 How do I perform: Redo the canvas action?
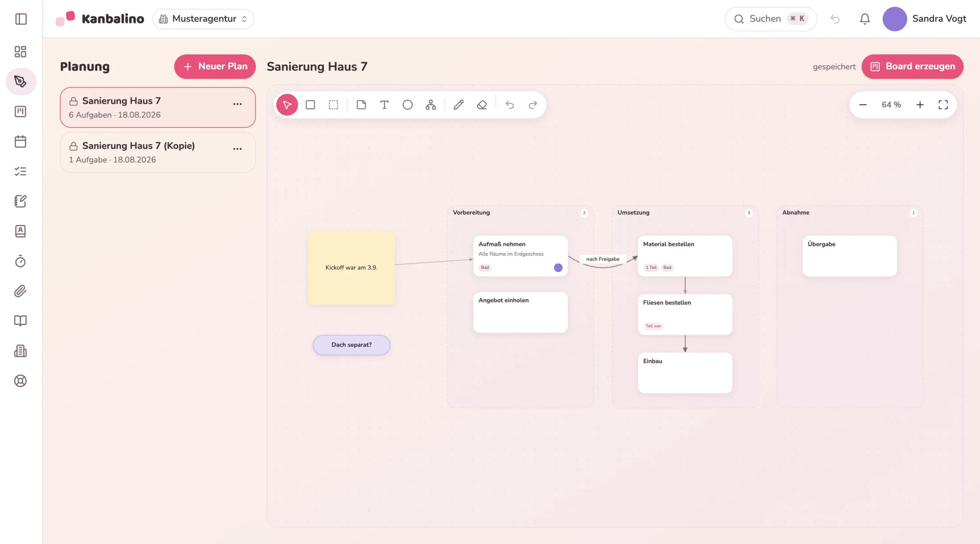(533, 105)
